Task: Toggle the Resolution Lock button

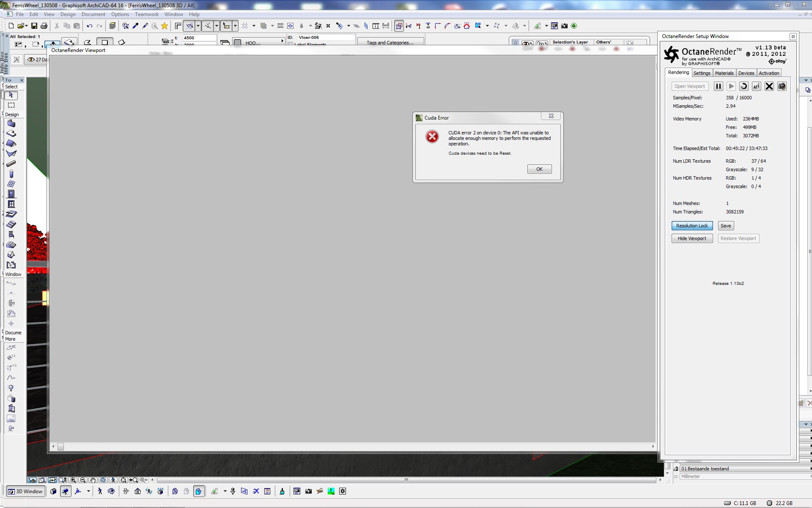Action: 692,226
